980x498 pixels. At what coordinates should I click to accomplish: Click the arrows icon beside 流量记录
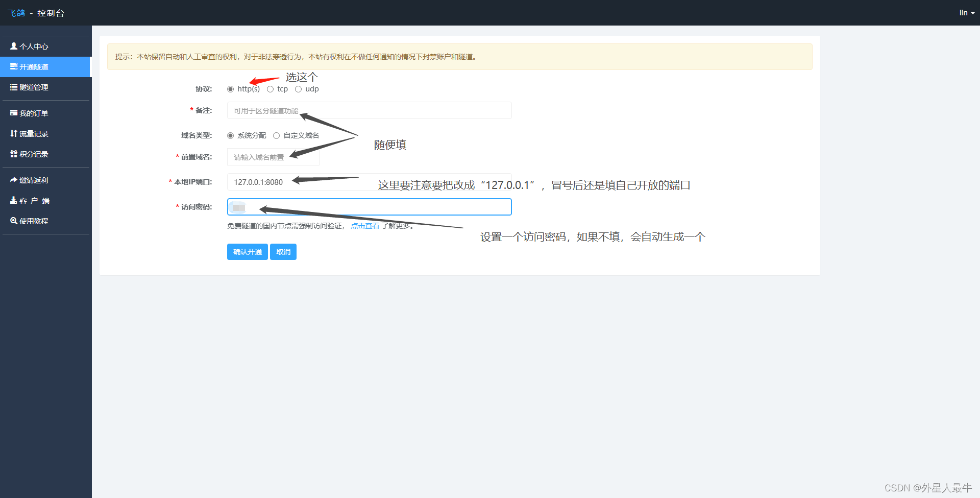(x=14, y=133)
